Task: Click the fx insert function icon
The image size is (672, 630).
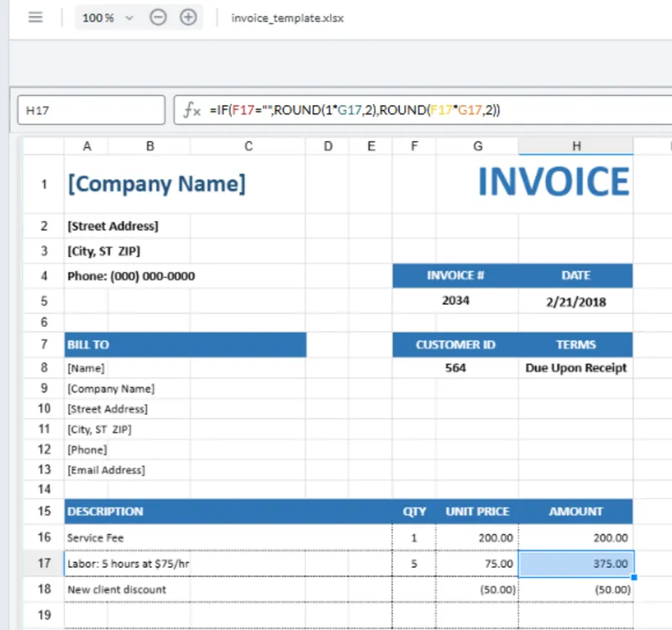Action: 192,110
